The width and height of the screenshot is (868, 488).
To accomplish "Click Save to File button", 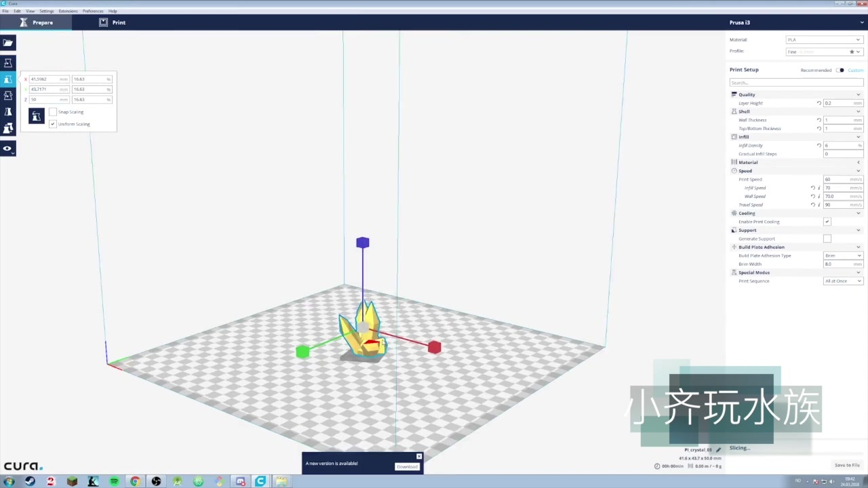I will (x=847, y=465).
